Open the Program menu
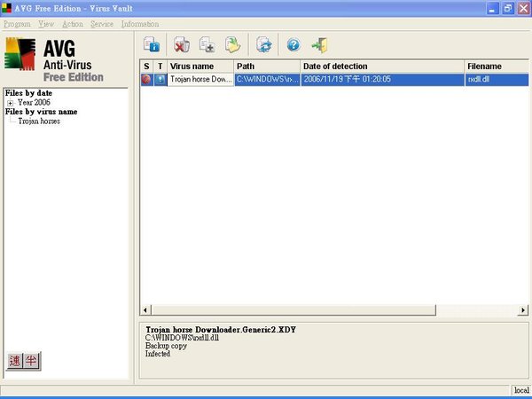This screenshot has width=532, height=399. click(17, 24)
